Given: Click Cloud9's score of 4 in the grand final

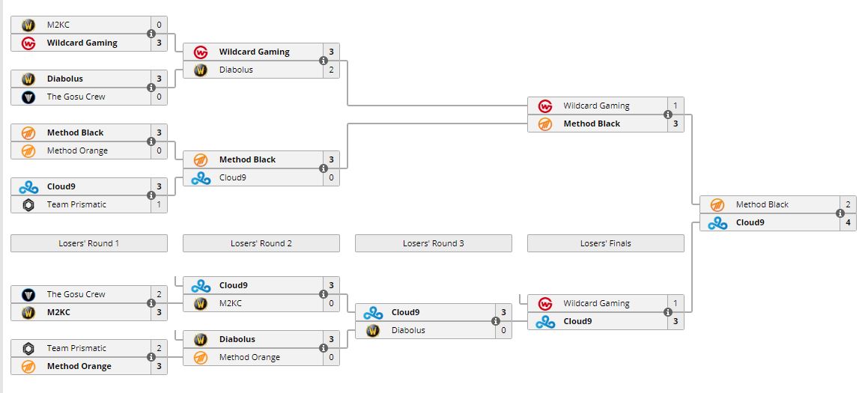Looking at the screenshot, I should click(848, 222).
